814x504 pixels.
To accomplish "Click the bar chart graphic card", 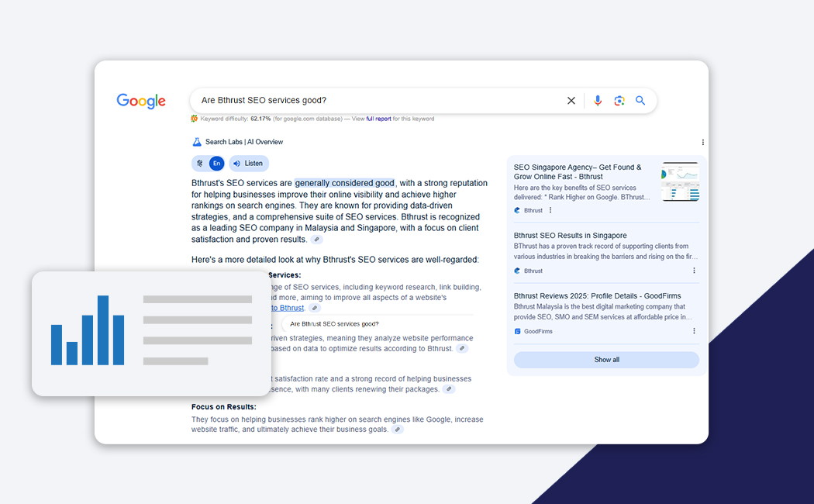I will (152, 333).
